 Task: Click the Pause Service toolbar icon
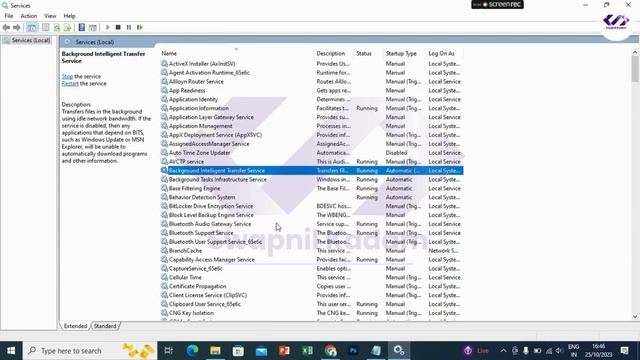click(x=129, y=27)
